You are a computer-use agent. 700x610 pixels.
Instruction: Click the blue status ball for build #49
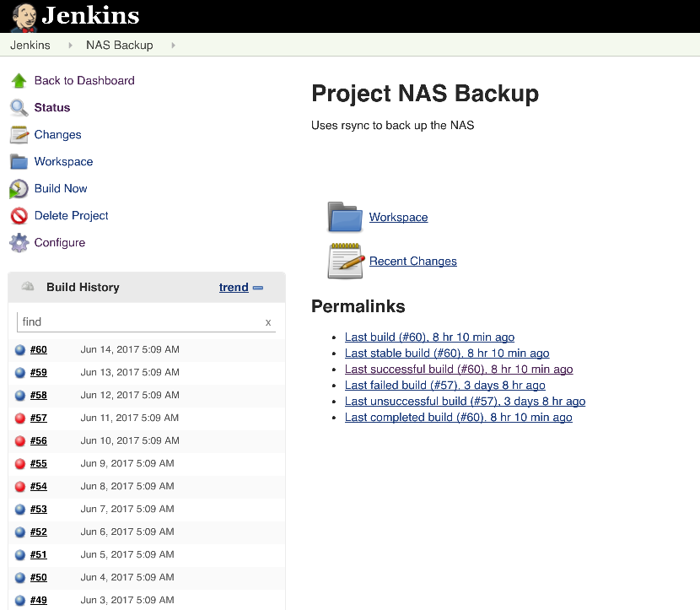coord(20,600)
